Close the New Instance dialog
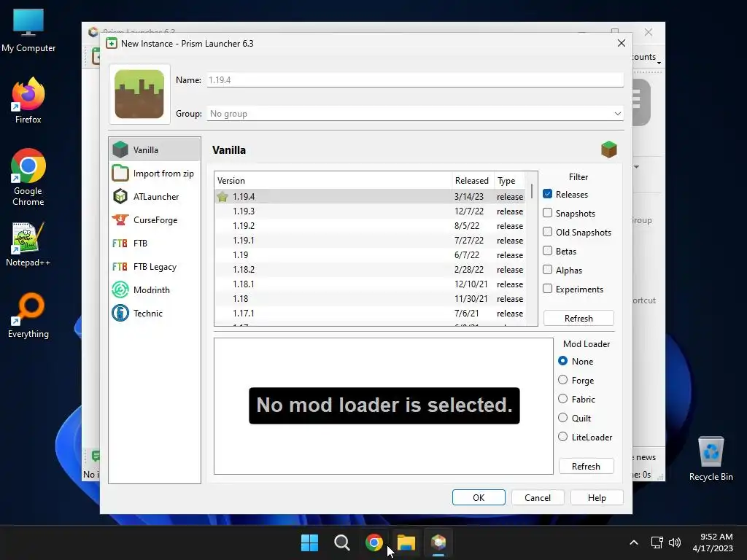Viewport: 747px width, 560px height. [622, 43]
